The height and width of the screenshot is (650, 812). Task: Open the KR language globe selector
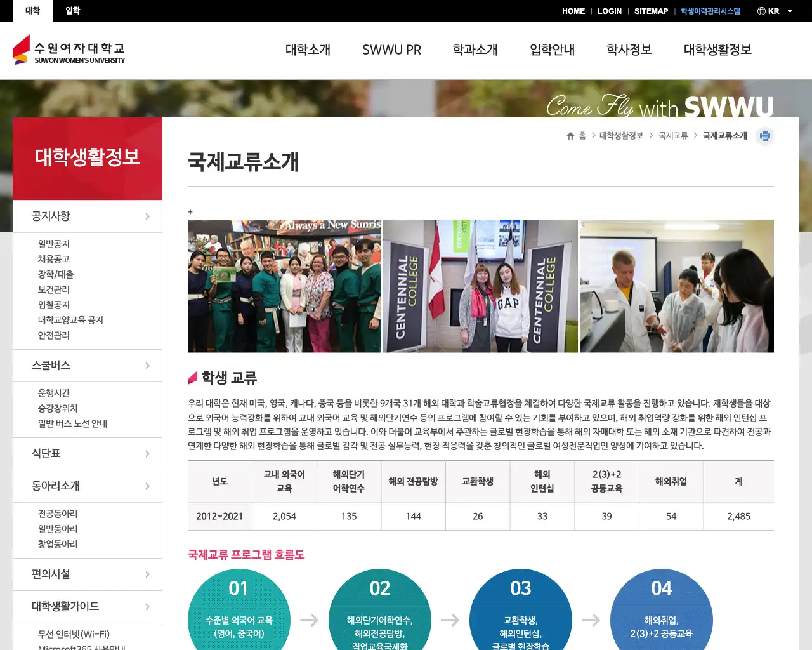[768, 11]
